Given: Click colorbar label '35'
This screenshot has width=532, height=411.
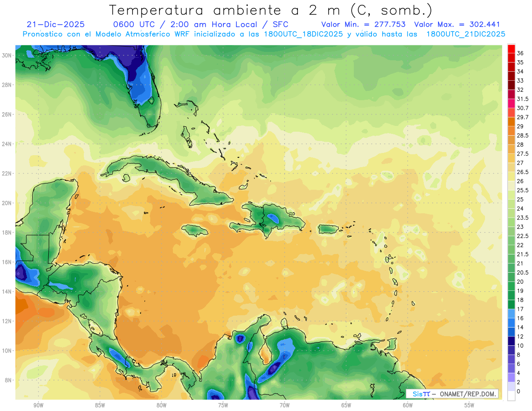Looking at the screenshot, I should coord(520,62).
